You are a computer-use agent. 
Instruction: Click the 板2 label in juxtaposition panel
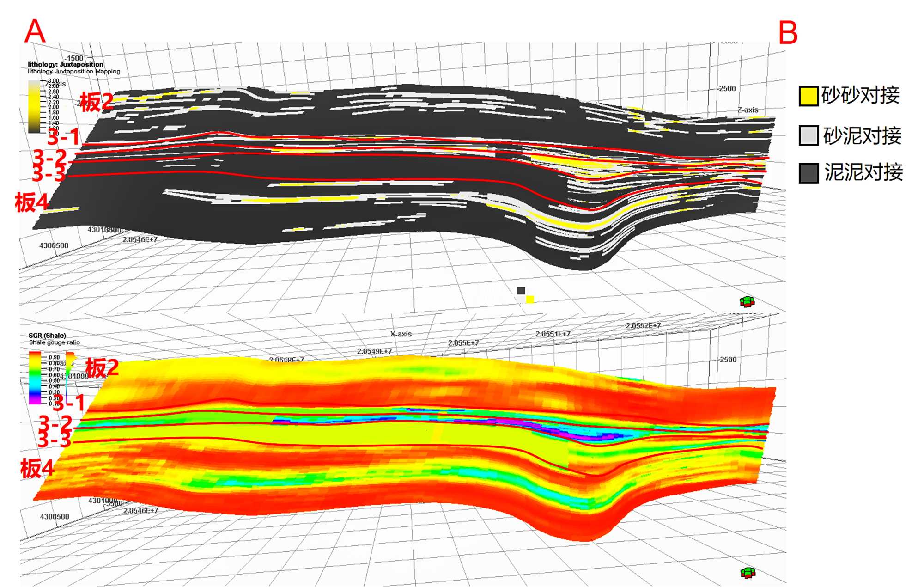(96, 102)
